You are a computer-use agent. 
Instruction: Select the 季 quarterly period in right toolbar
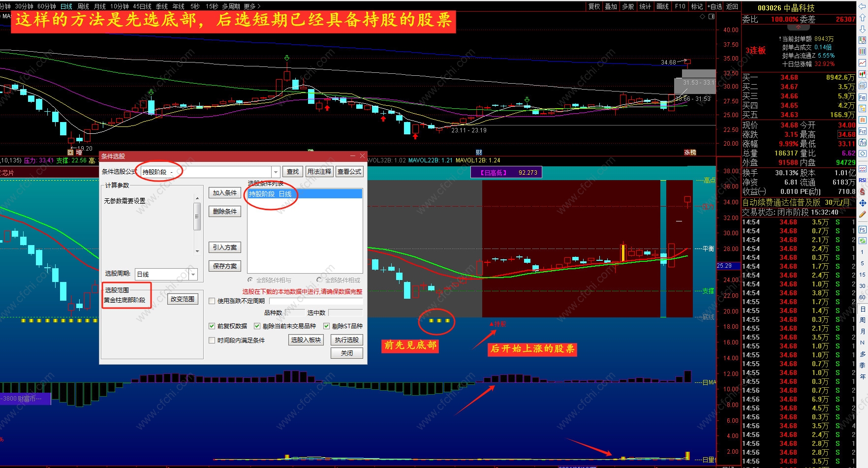pyautogui.click(x=863, y=365)
